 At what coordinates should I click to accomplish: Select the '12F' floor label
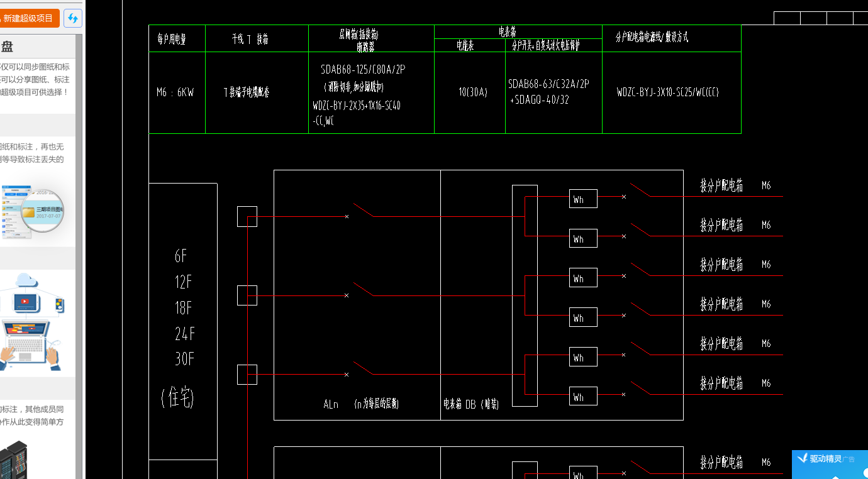tap(183, 282)
